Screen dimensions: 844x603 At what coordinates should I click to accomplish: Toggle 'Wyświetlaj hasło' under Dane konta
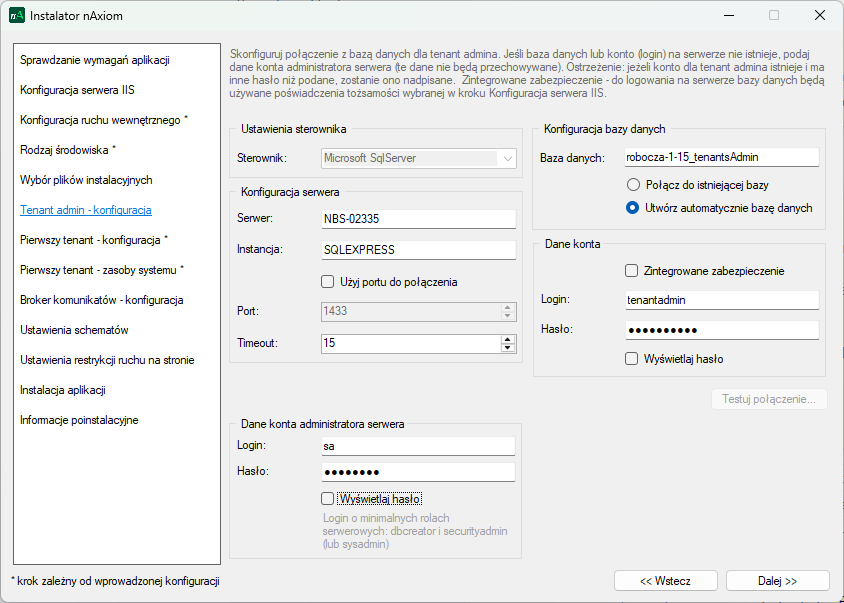(632, 359)
